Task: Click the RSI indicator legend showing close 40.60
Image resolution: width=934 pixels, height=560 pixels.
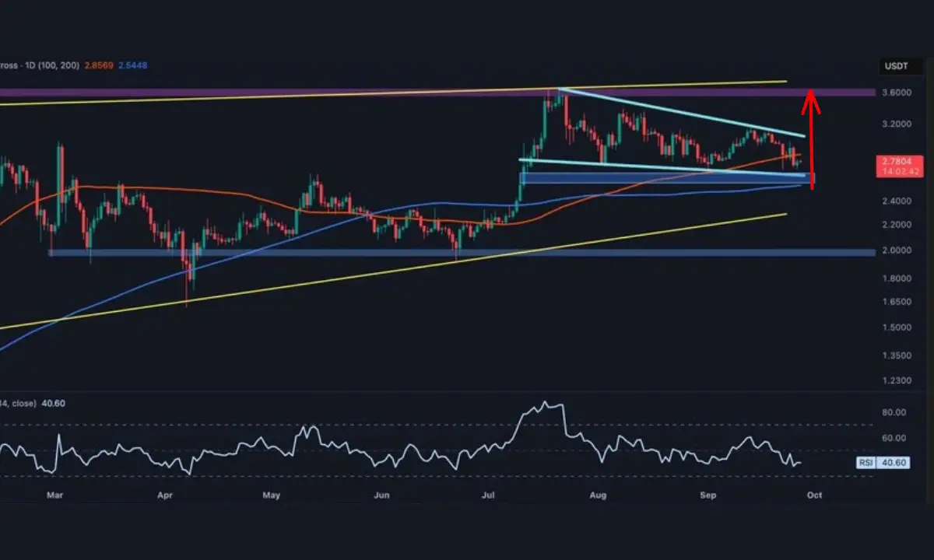Action: point(25,402)
